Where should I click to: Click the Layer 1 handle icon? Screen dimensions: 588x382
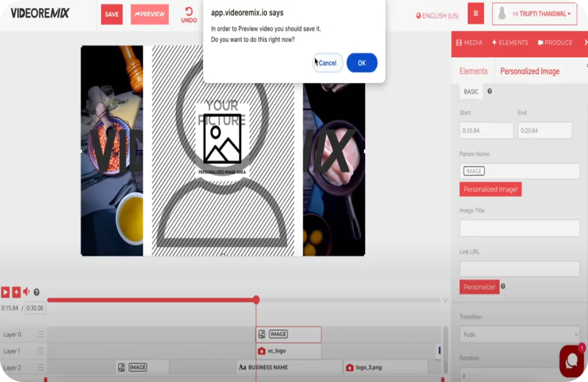tap(40, 351)
